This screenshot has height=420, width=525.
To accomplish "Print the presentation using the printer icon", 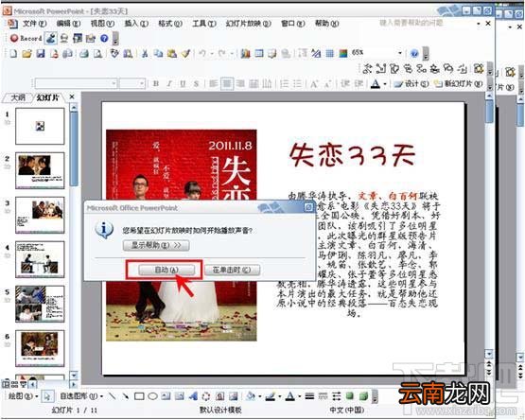I will click(84, 53).
